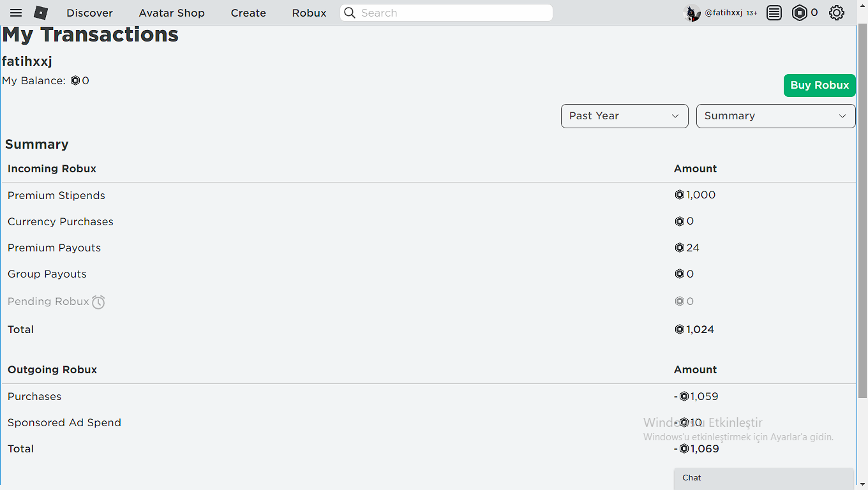The image size is (868, 490).
Task: Click the Group Payouts row label
Action: pos(47,274)
